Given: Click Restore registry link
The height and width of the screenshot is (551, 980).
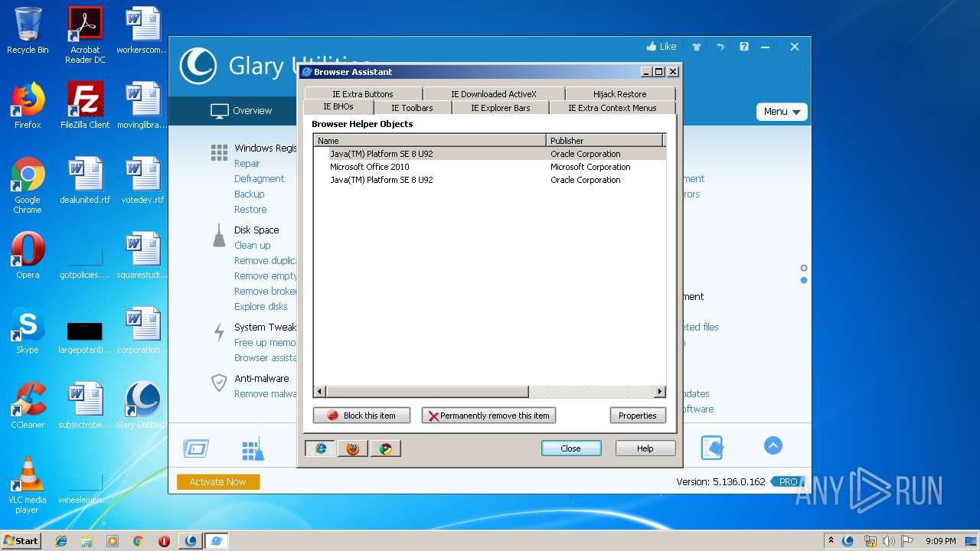Looking at the screenshot, I should point(250,209).
